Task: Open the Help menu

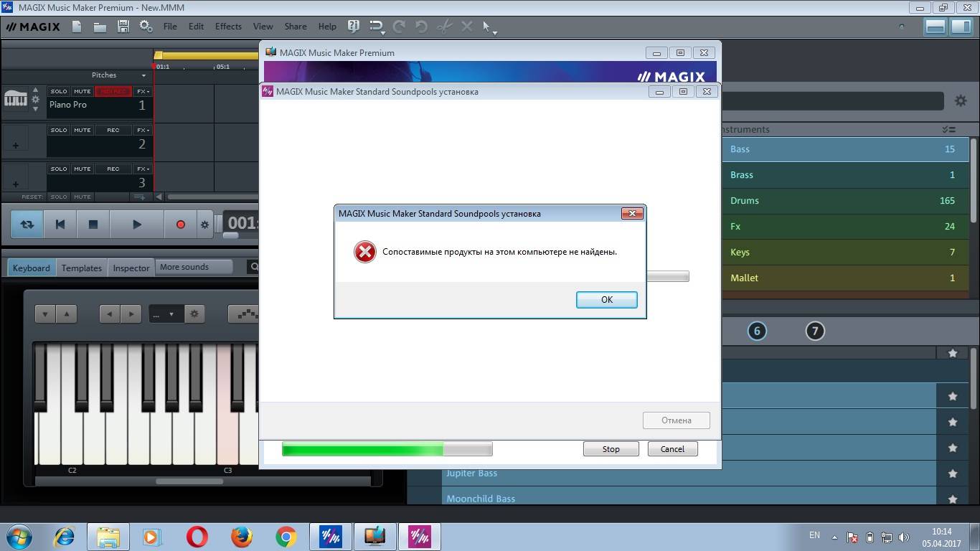Action: pos(327,27)
